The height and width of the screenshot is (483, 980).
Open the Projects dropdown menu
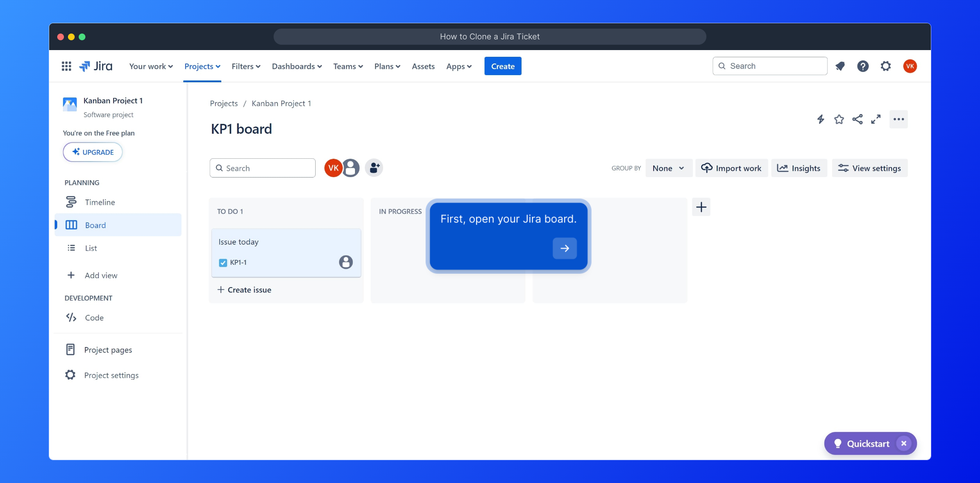click(202, 66)
